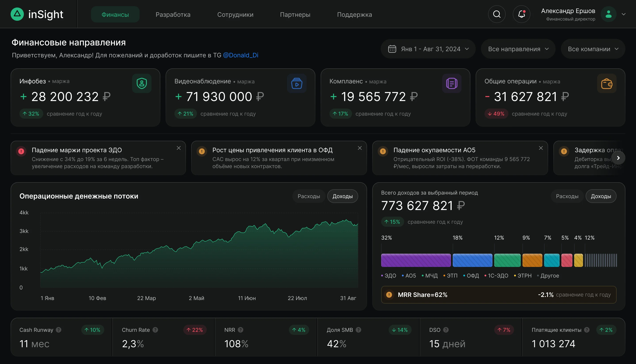Click warning icon for Рост цены привлечения
The width and height of the screenshot is (636, 364).
202,151
